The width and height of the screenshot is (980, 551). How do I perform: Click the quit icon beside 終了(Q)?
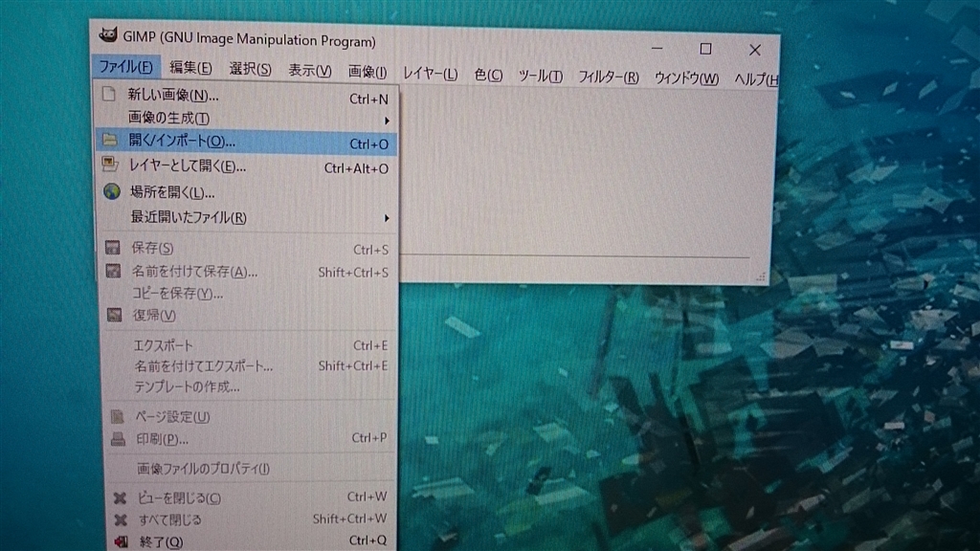click(122, 541)
